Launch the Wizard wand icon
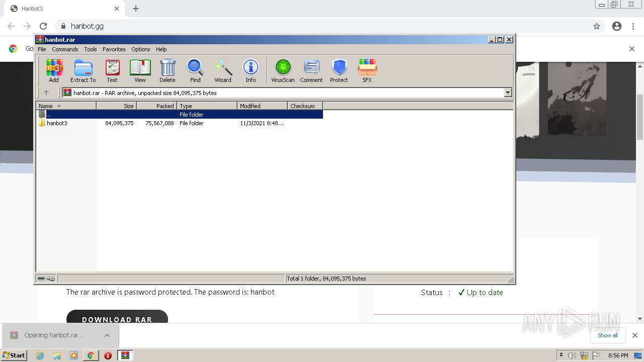The image size is (644, 362). [x=223, y=70]
